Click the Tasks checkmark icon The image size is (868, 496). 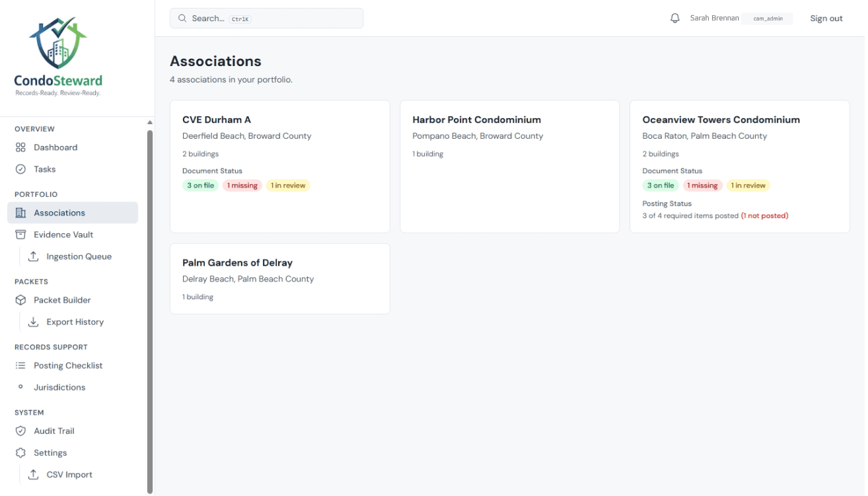coord(20,169)
